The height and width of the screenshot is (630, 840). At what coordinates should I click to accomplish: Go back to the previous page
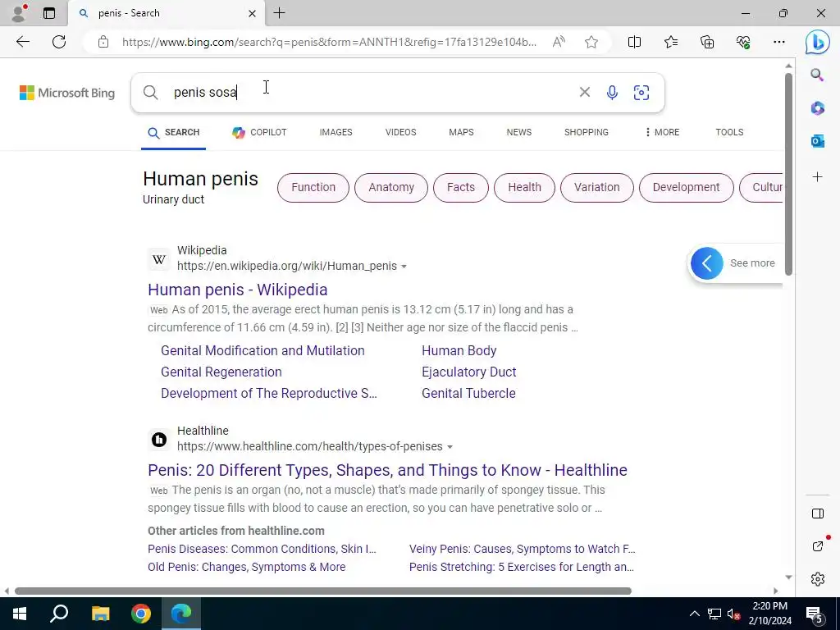click(x=22, y=42)
